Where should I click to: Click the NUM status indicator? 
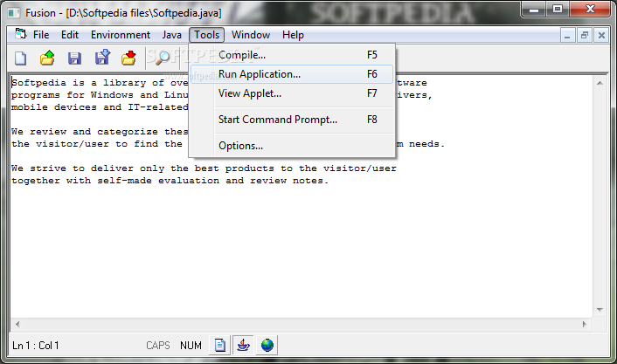coord(191,346)
